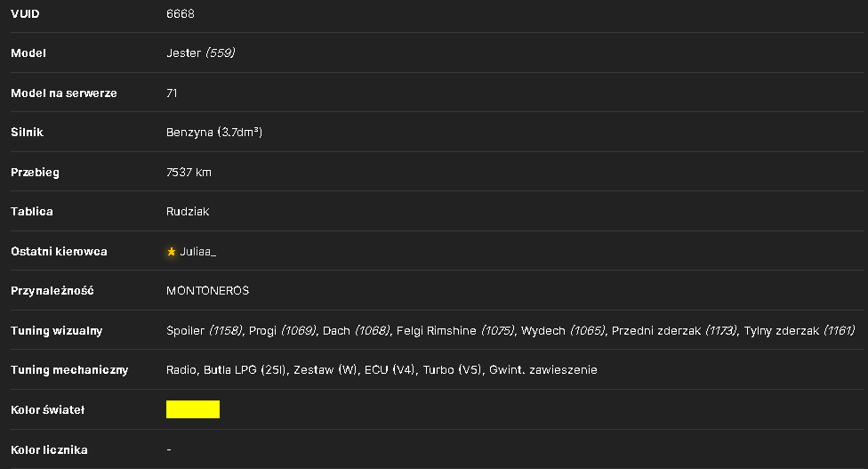The width and height of the screenshot is (868, 469).
Task: Click the Przedni zderzak (1173) entry
Action: [674, 330]
